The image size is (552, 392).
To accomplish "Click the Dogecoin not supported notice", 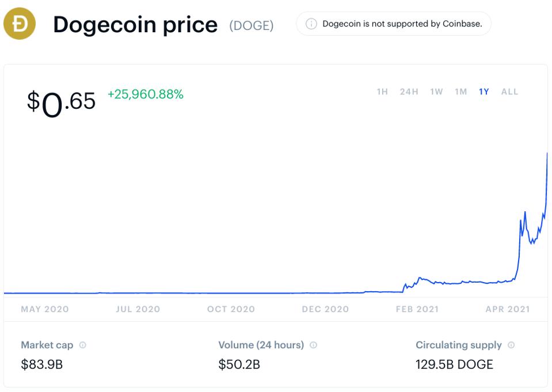I will click(x=402, y=24).
